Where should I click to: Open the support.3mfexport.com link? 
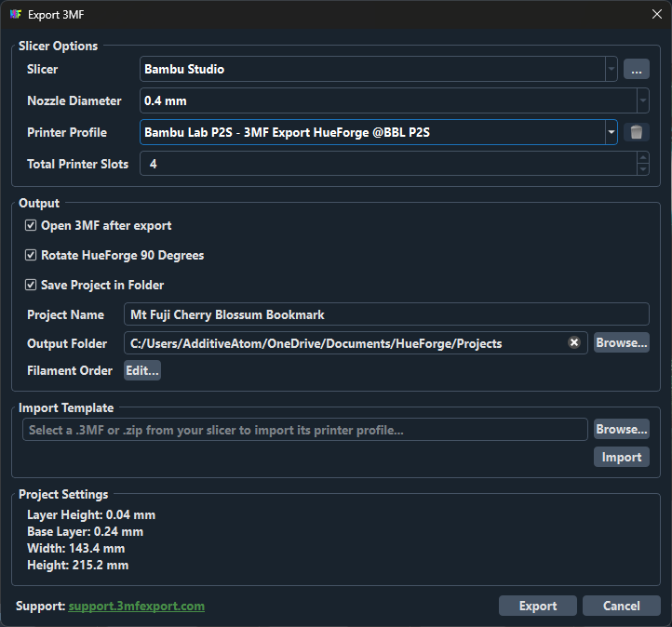pyautogui.click(x=136, y=606)
